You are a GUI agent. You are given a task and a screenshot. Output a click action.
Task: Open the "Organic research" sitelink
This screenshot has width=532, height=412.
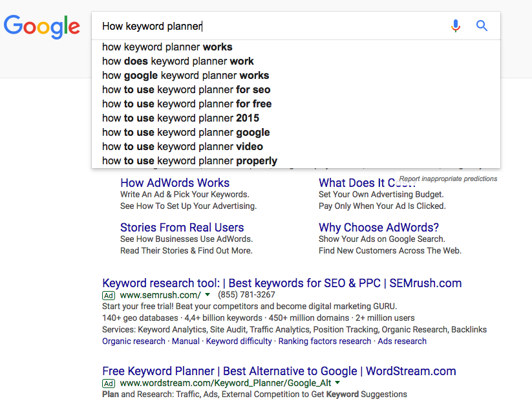[134, 341]
